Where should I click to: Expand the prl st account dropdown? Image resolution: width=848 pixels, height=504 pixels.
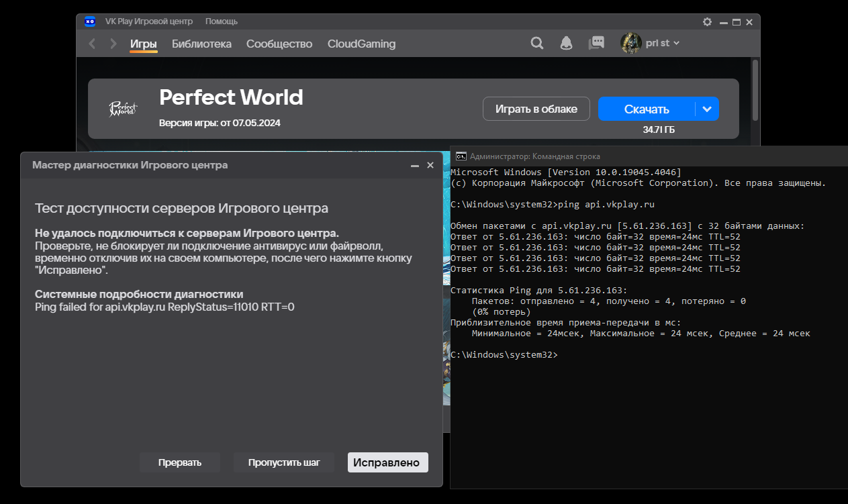(x=676, y=44)
